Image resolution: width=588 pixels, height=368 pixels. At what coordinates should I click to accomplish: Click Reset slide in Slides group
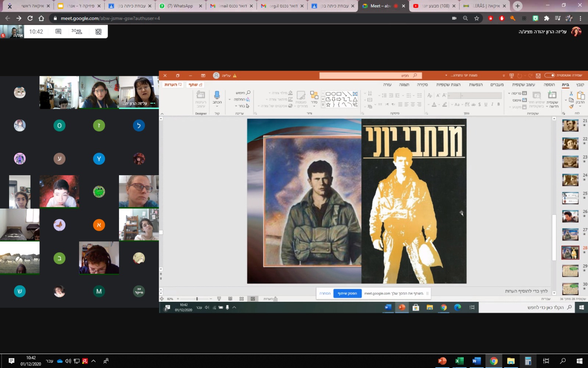[520, 100]
